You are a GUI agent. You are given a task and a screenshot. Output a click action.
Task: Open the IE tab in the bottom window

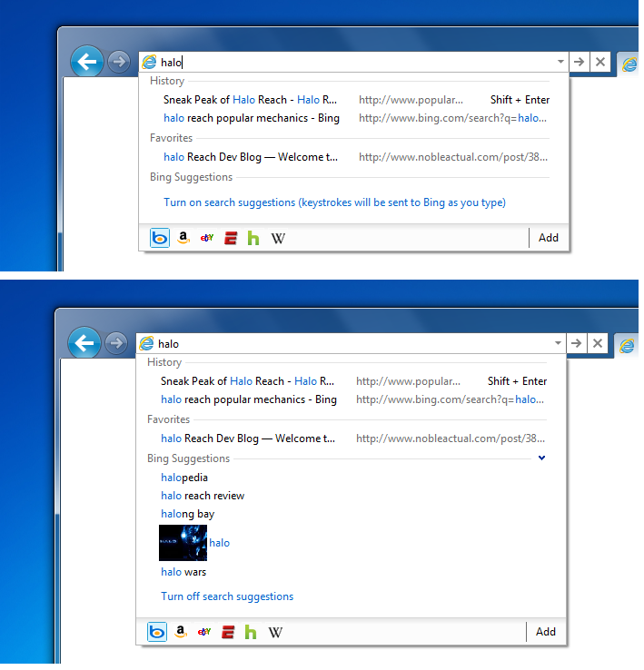(627, 345)
